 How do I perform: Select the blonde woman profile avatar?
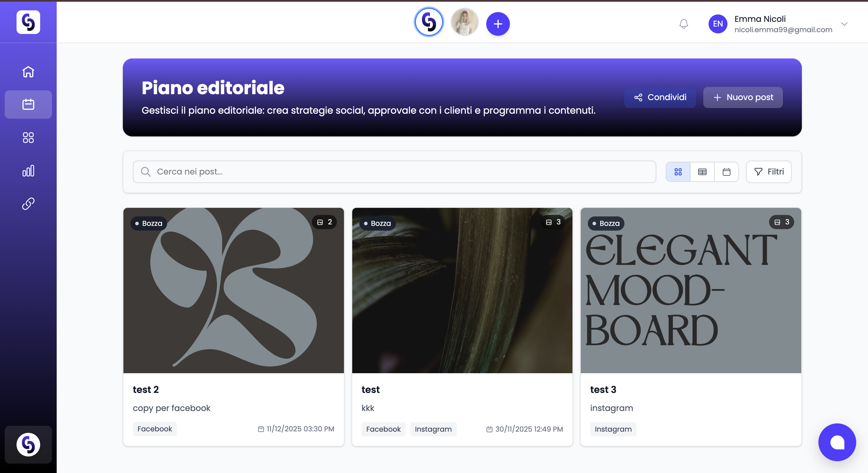pyautogui.click(x=464, y=22)
